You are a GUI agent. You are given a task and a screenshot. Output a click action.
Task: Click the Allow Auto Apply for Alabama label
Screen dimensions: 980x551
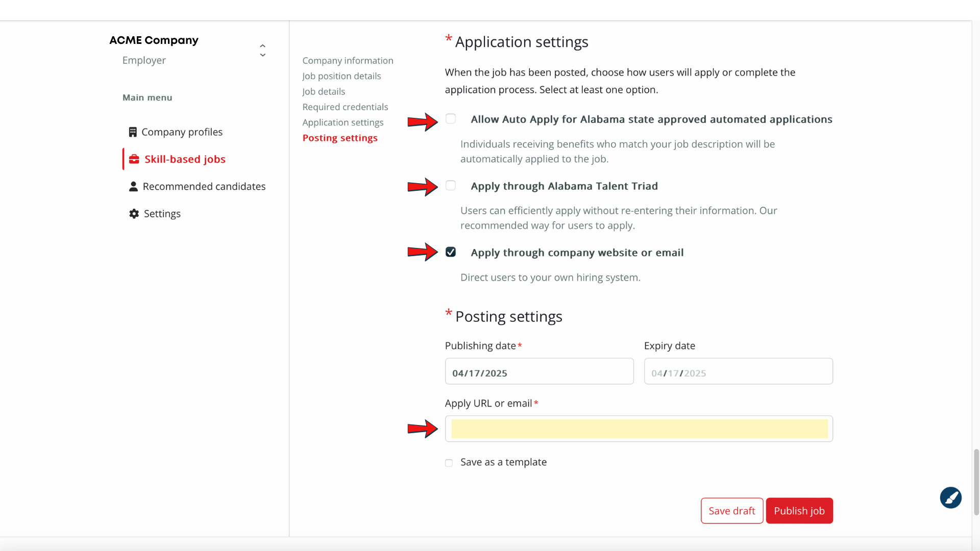651,119
